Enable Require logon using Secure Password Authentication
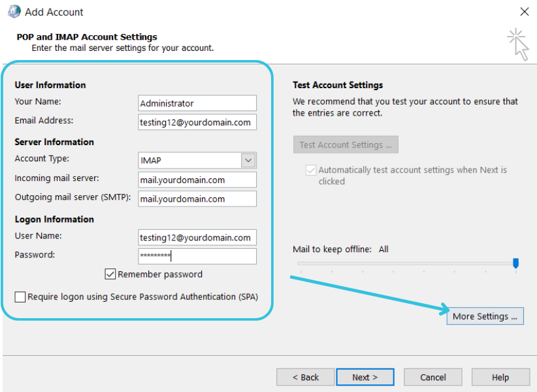The width and height of the screenshot is (537, 392). (20, 297)
